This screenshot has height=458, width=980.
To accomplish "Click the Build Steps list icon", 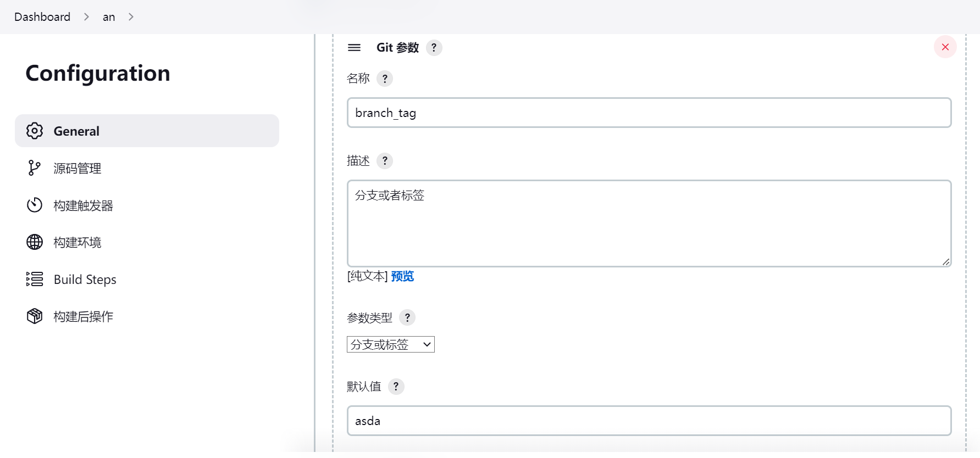I will (35, 279).
